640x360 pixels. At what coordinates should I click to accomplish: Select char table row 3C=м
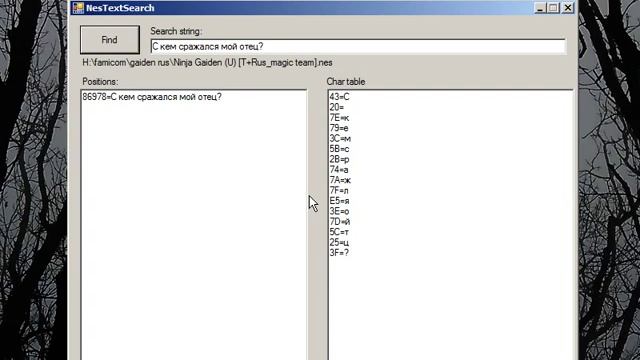[x=340, y=139]
